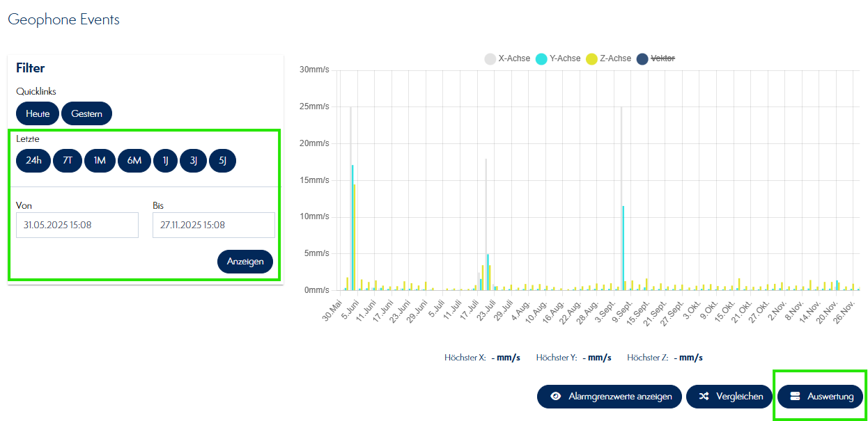Select Heute quicklink
Screen dimensions: 868x421
38,113
